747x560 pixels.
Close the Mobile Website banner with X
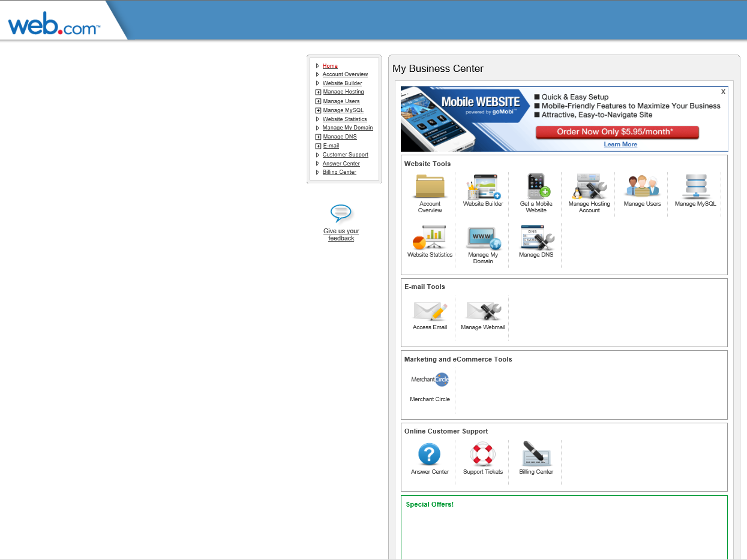[723, 92]
